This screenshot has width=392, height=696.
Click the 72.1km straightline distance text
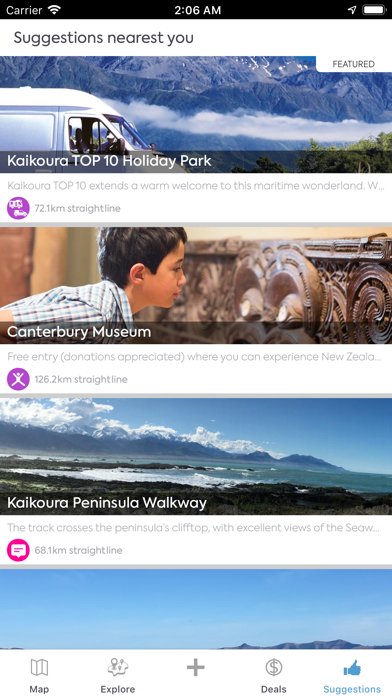(77, 208)
